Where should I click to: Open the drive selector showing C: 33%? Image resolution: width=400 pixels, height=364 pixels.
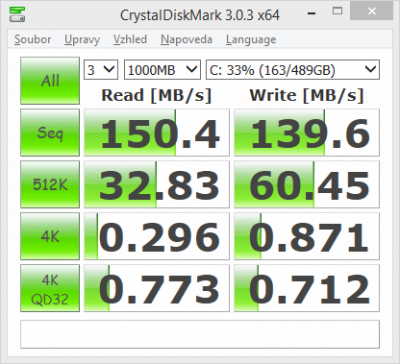(293, 70)
